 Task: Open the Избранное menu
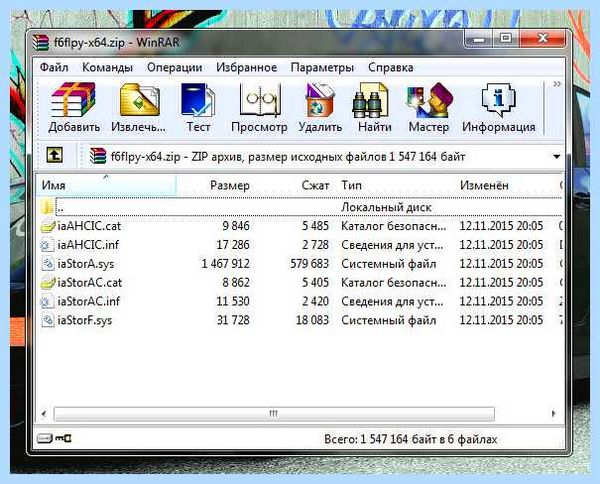[246, 67]
